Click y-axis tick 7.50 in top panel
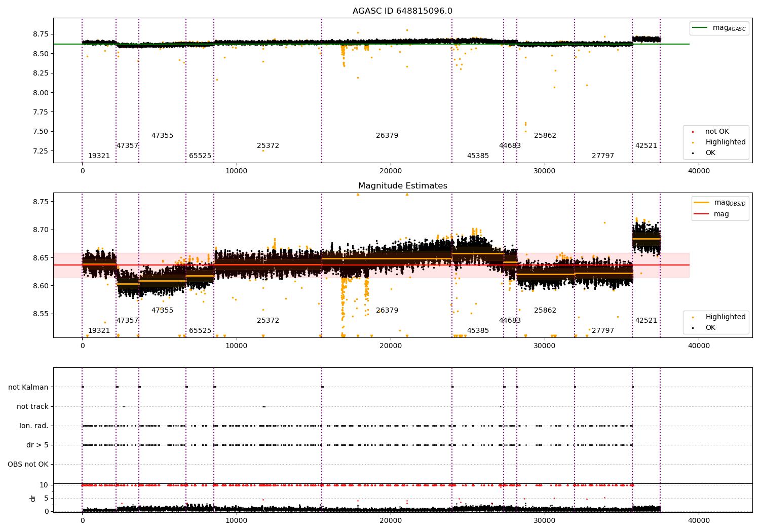Screen dimensions: 760x532 point(42,132)
